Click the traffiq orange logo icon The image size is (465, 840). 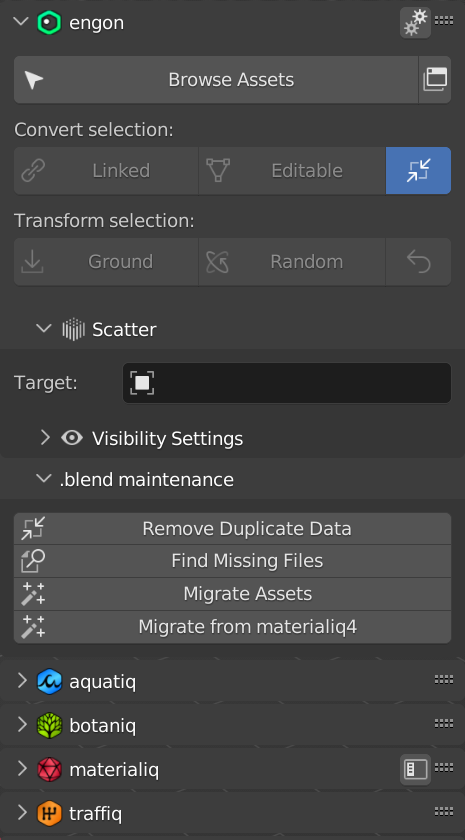(x=49, y=814)
